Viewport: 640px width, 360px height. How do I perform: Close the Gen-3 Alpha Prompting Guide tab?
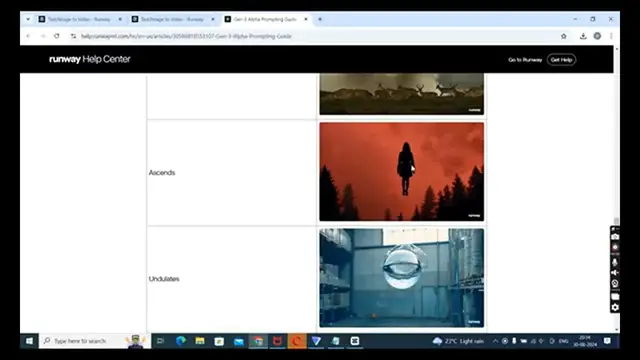point(306,19)
